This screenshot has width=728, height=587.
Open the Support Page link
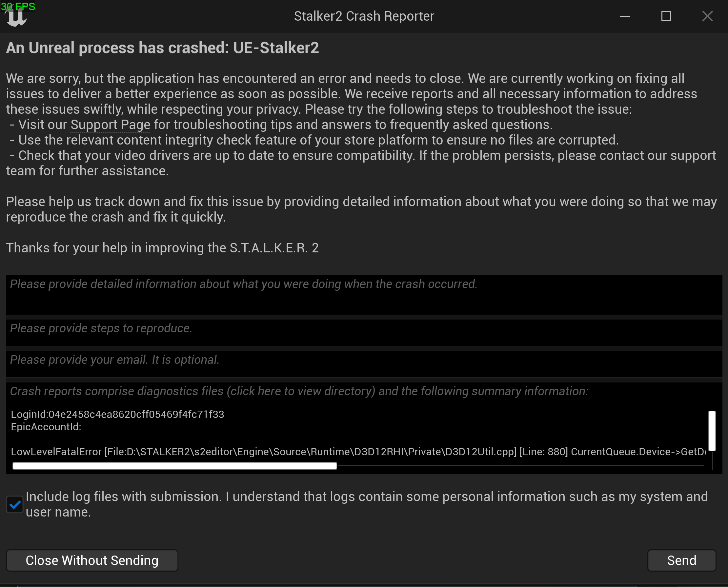[x=110, y=125]
